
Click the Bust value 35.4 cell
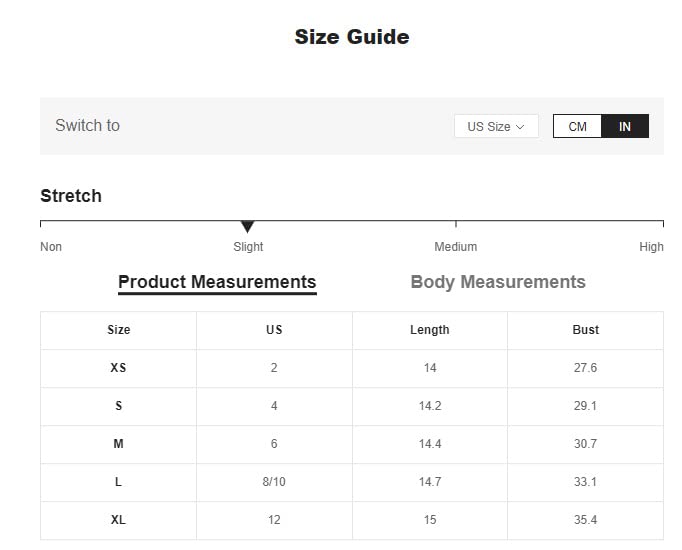coord(585,520)
